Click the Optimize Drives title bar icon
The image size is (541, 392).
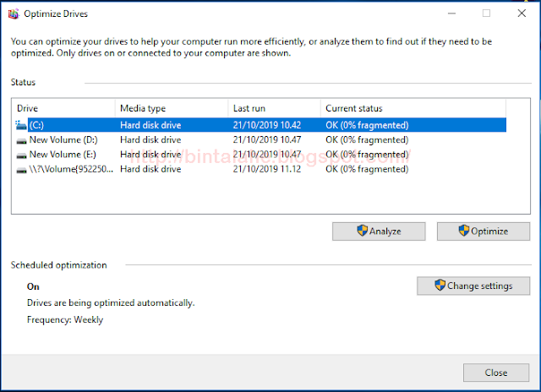pyautogui.click(x=14, y=14)
